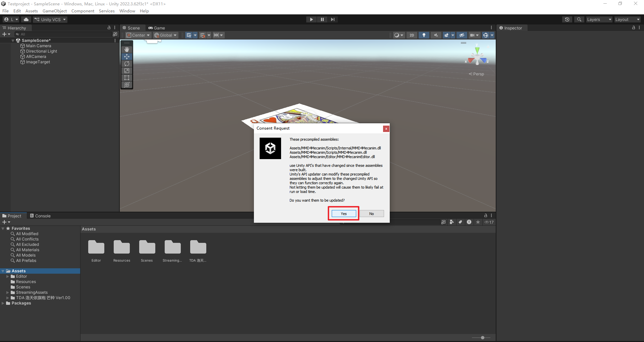Expand the Packages folder

tap(3, 303)
